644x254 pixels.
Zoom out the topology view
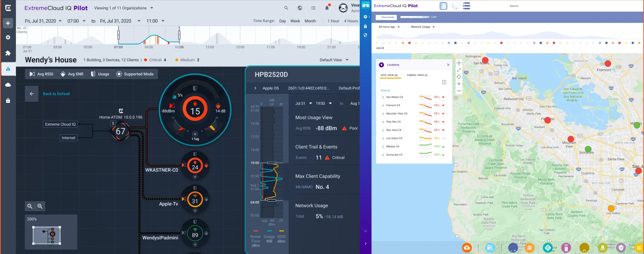click(x=30, y=206)
